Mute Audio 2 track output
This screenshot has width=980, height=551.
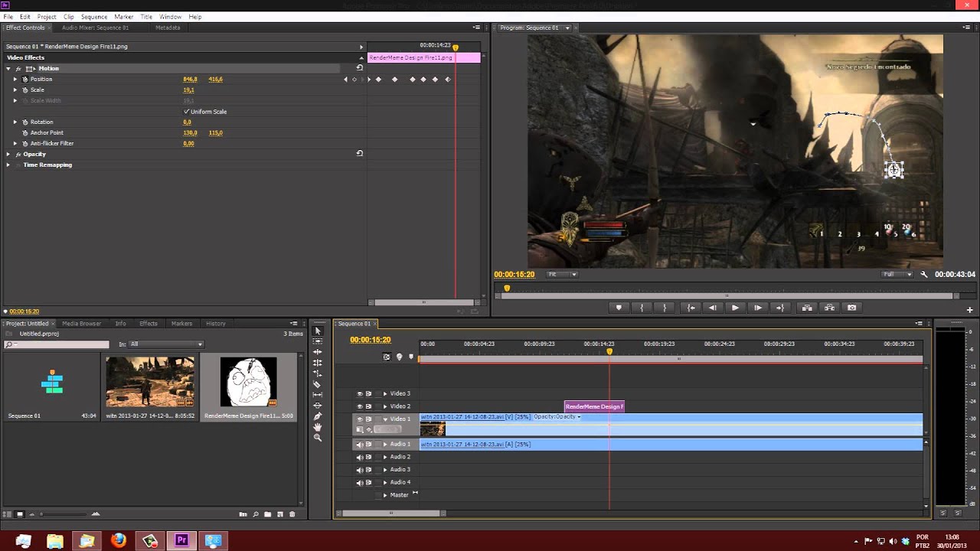[x=359, y=457]
